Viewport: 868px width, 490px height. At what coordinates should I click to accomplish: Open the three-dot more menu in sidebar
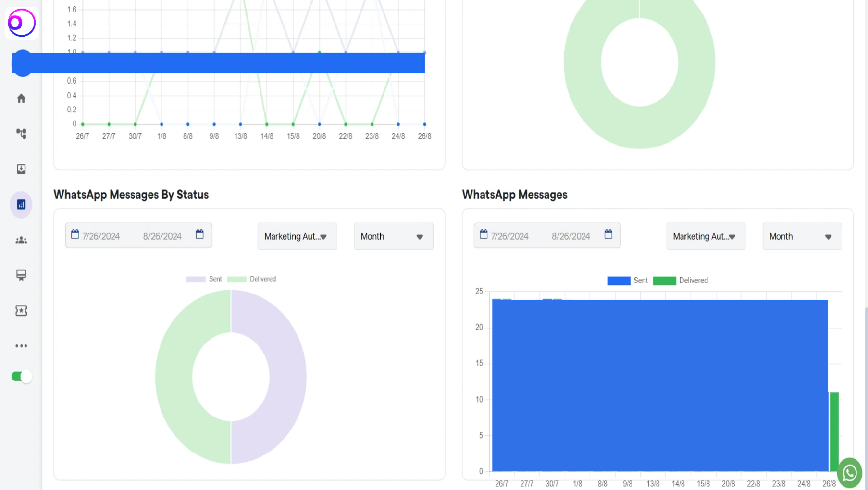[21, 346]
